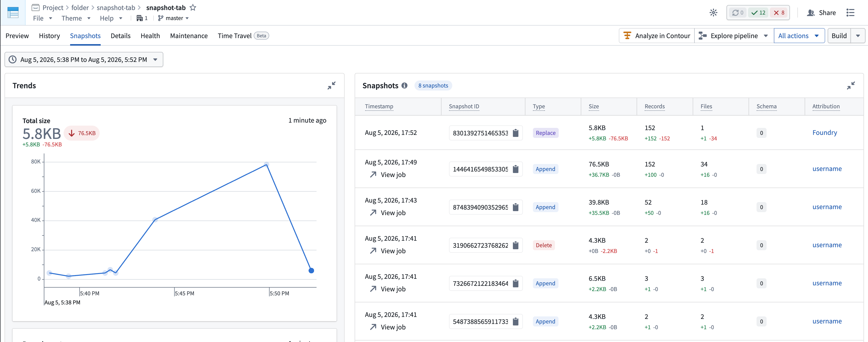Click the Foundry attribution link
Viewport: 868px width, 342px height.
[x=824, y=133]
